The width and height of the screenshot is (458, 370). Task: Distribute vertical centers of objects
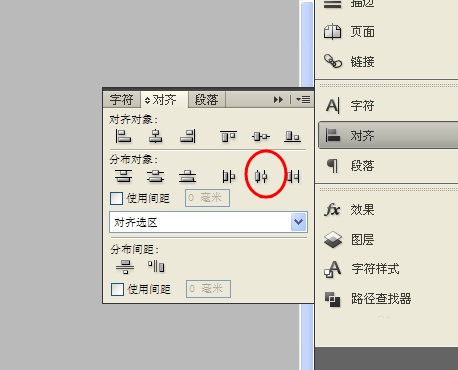coord(155,176)
